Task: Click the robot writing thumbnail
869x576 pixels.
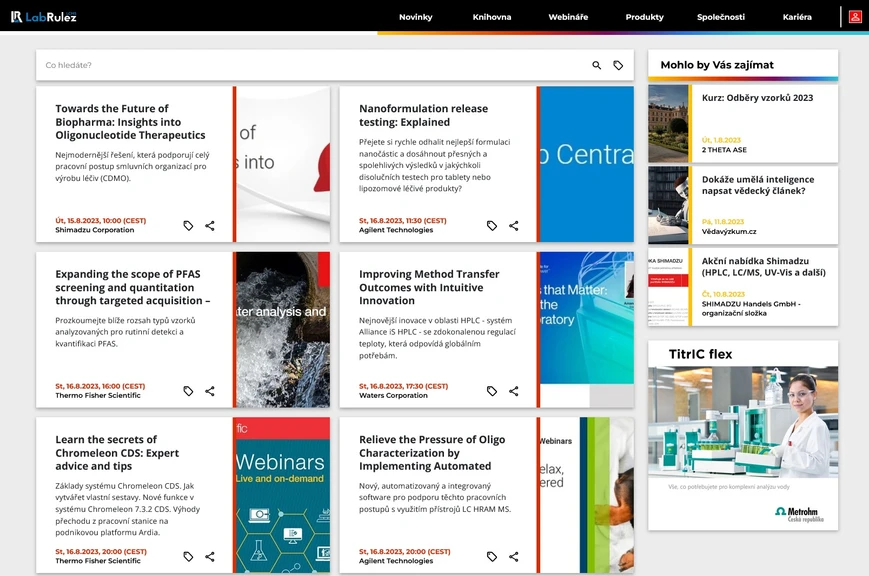Action: click(668, 205)
